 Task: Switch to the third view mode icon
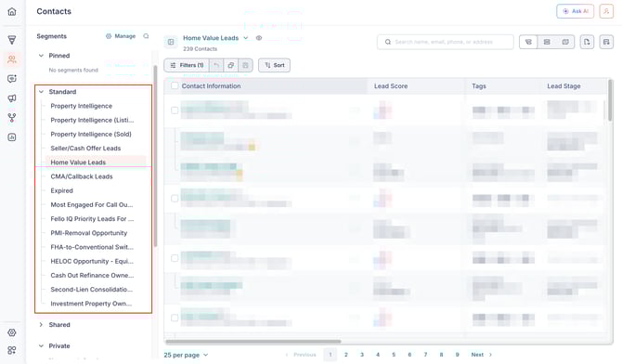coord(565,42)
